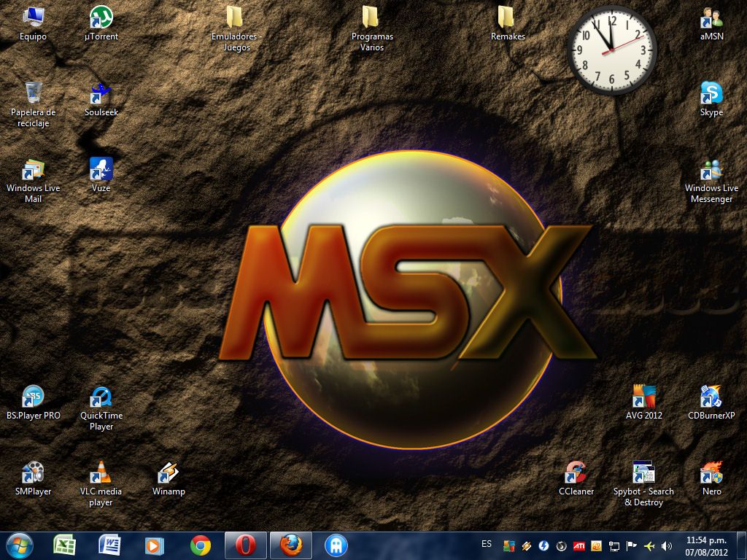Select the BS.Player PRO shortcut
Screen dimensions: 747x560
[x=33, y=402]
